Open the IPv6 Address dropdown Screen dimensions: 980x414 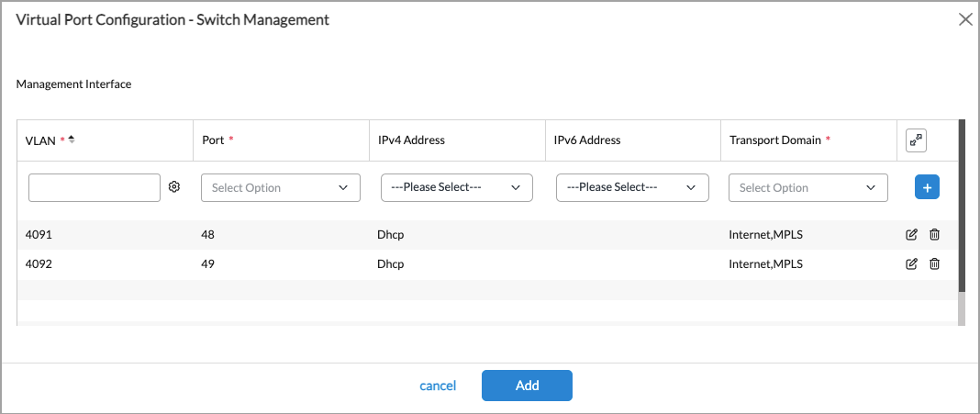click(632, 187)
